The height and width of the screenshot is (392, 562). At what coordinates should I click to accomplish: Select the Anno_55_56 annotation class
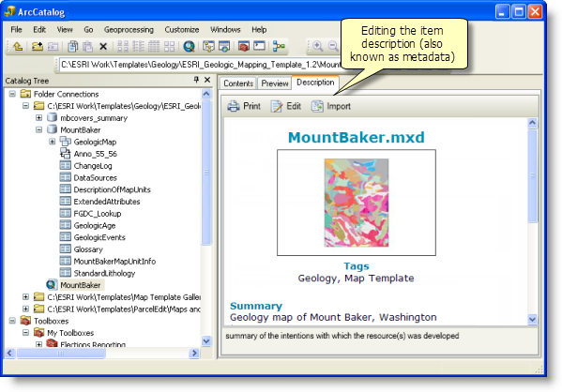pyautogui.click(x=95, y=154)
